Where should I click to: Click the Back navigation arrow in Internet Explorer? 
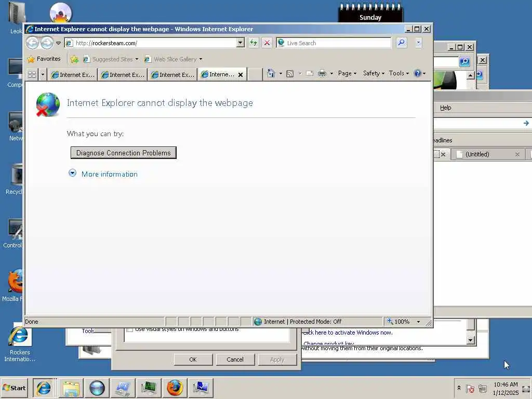[x=33, y=43]
